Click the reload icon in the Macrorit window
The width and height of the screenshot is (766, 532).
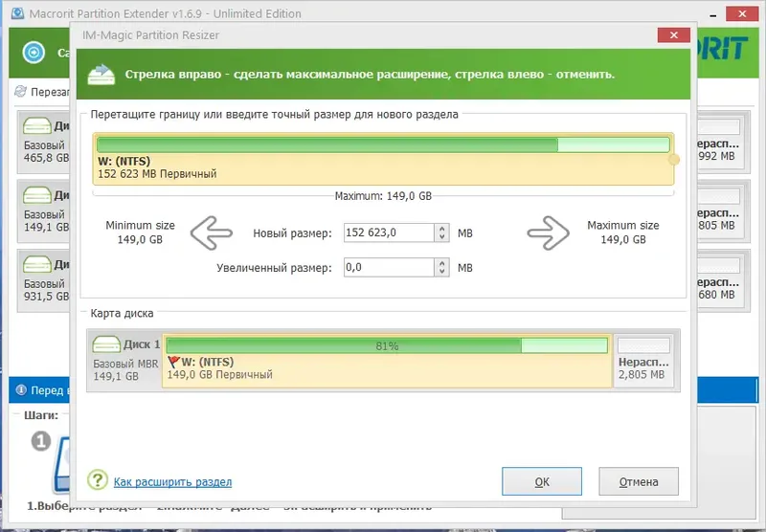(x=20, y=91)
